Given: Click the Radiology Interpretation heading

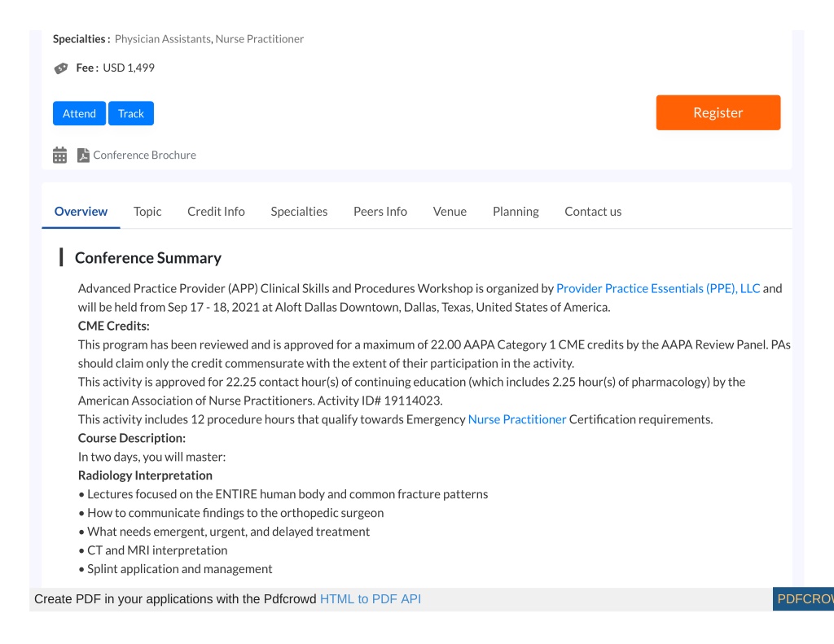Looking at the screenshot, I should (x=145, y=475).
